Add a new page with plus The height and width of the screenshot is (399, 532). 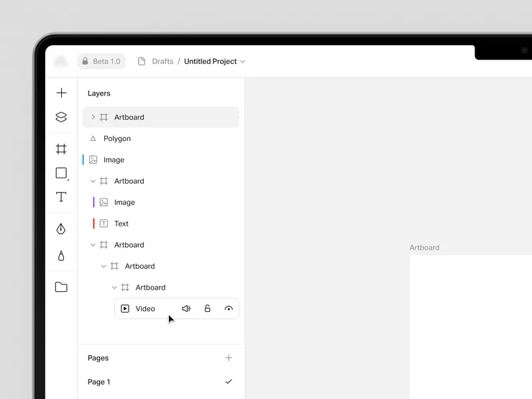coord(229,358)
